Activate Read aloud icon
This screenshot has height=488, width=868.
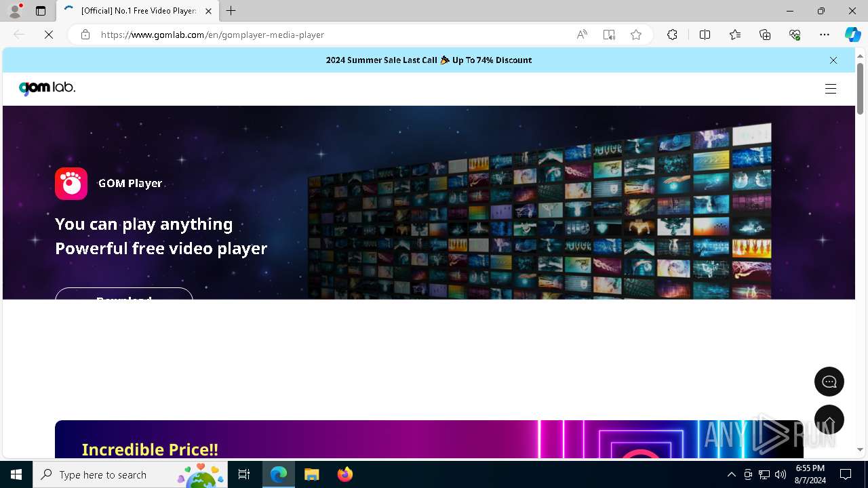pyautogui.click(x=582, y=35)
